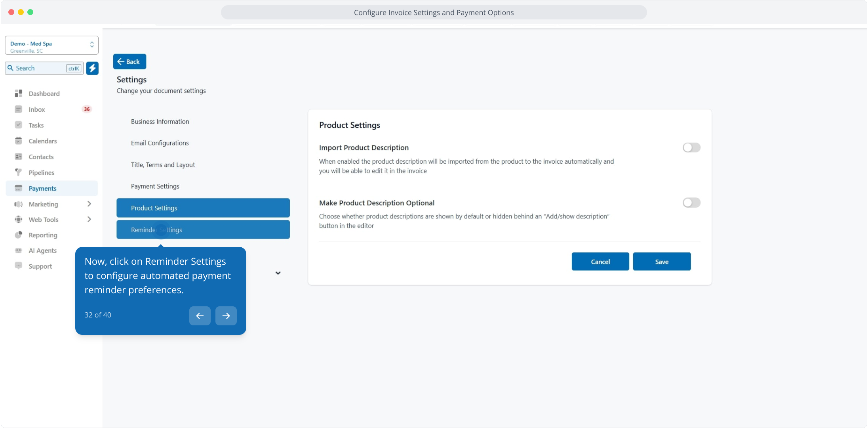
Task: Open the Demo - Med Spa account switcher
Action: (x=51, y=46)
